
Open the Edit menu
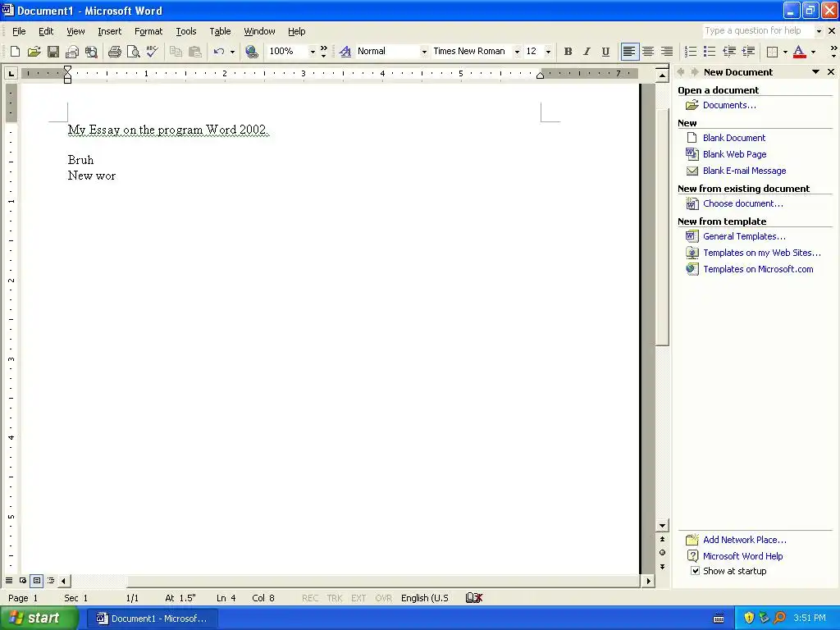46,31
